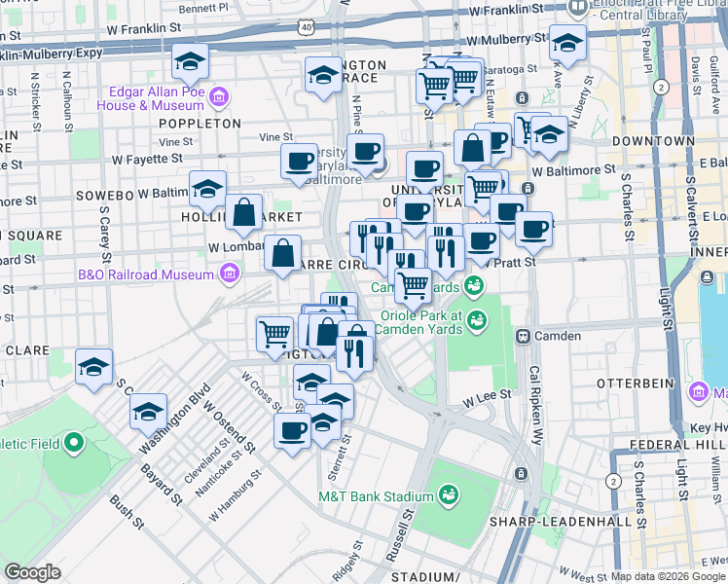The width and height of the screenshot is (728, 584).
Task: Select the school marker at Washington Terrace
Action: [x=323, y=77]
